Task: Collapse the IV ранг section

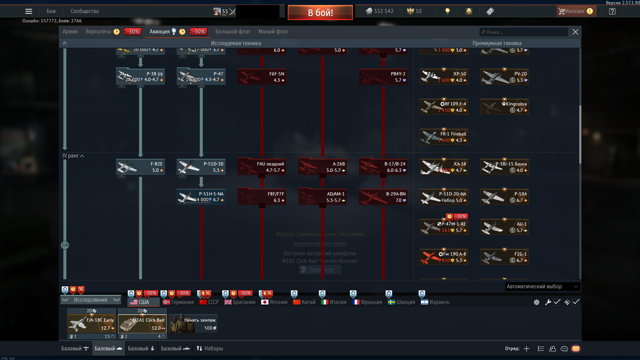Action: (x=73, y=156)
